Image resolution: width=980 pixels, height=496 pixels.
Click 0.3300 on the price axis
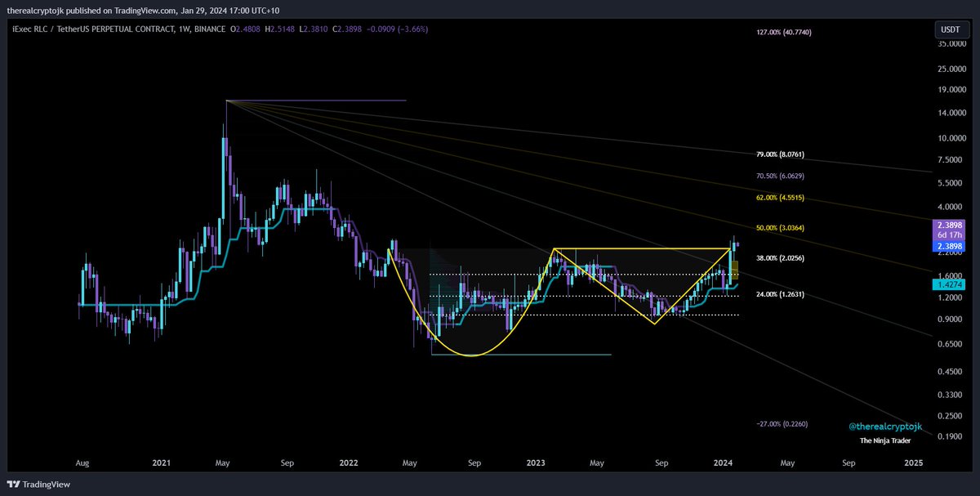pos(951,395)
